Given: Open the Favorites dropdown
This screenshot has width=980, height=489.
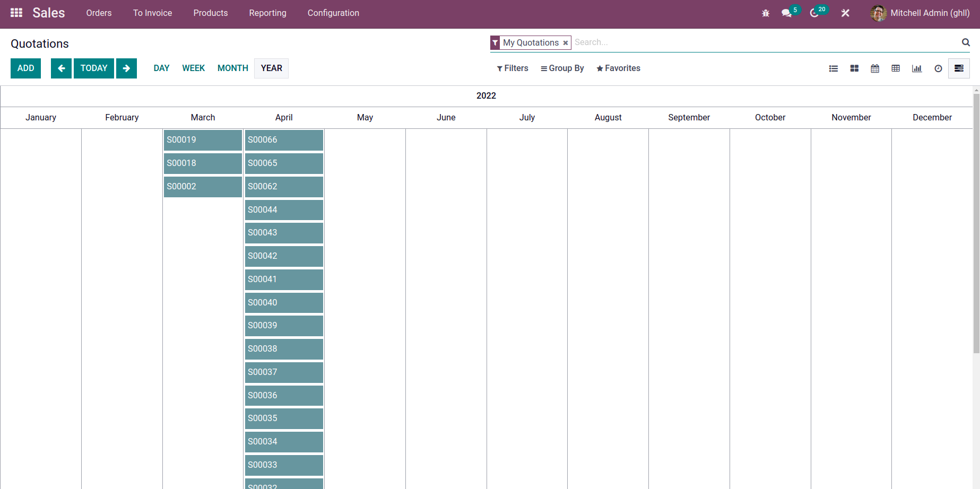Looking at the screenshot, I should click(618, 68).
